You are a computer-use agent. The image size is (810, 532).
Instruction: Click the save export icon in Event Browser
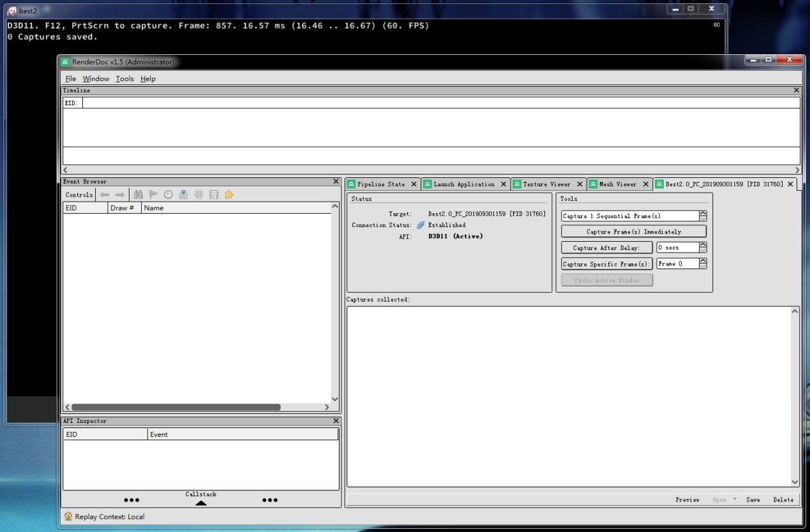pyautogui.click(x=214, y=195)
